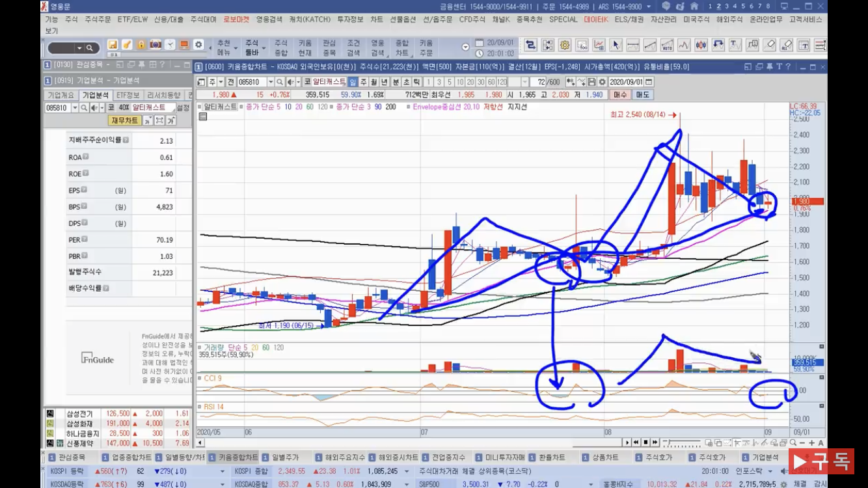Screen dimensions: 868x488
Task: Click the broom cleanup icon in toolbar
Action: point(127,45)
